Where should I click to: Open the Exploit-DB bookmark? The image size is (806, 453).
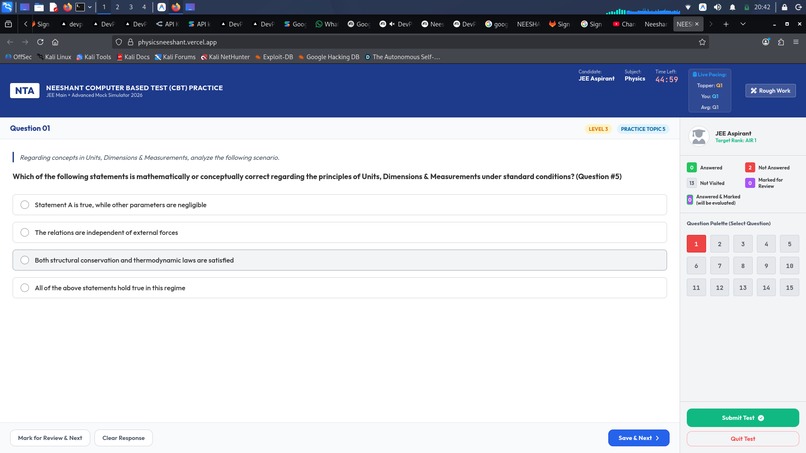274,57
